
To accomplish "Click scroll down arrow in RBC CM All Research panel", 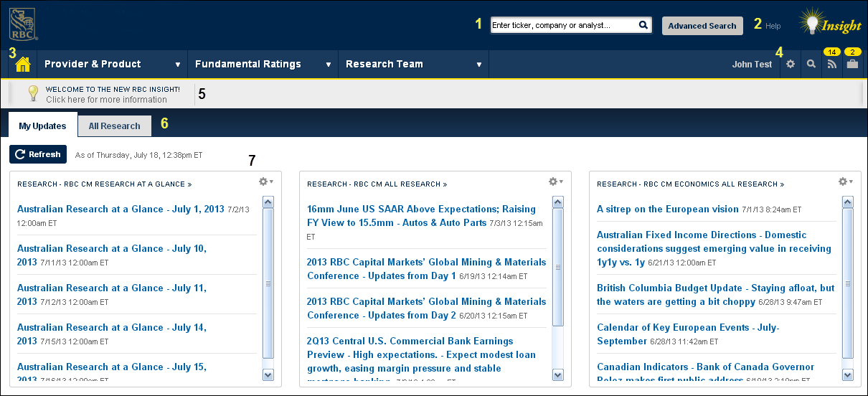I will tap(558, 374).
